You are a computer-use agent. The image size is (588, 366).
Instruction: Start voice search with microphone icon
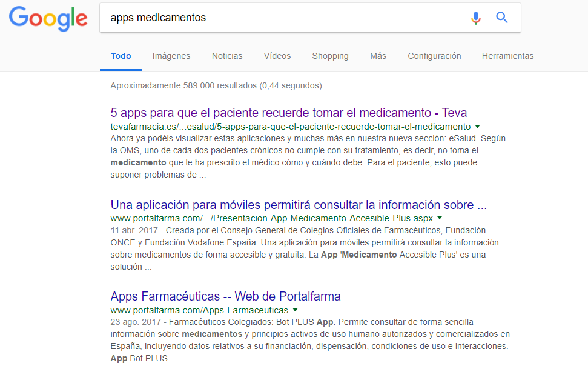pyautogui.click(x=475, y=18)
